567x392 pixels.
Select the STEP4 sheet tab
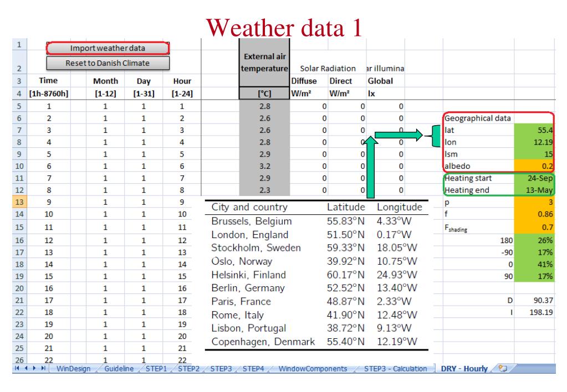[253, 369]
